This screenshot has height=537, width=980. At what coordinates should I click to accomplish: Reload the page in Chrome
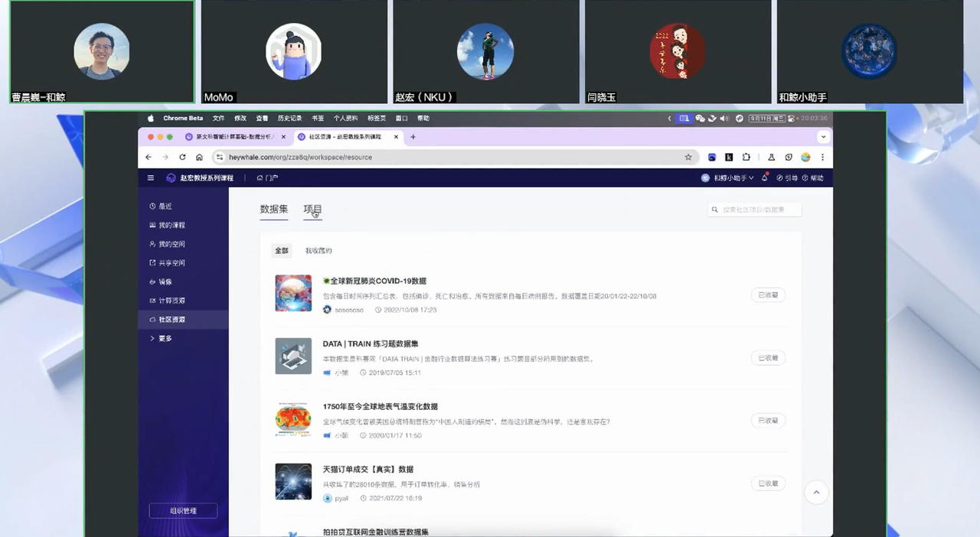[x=182, y=157]
